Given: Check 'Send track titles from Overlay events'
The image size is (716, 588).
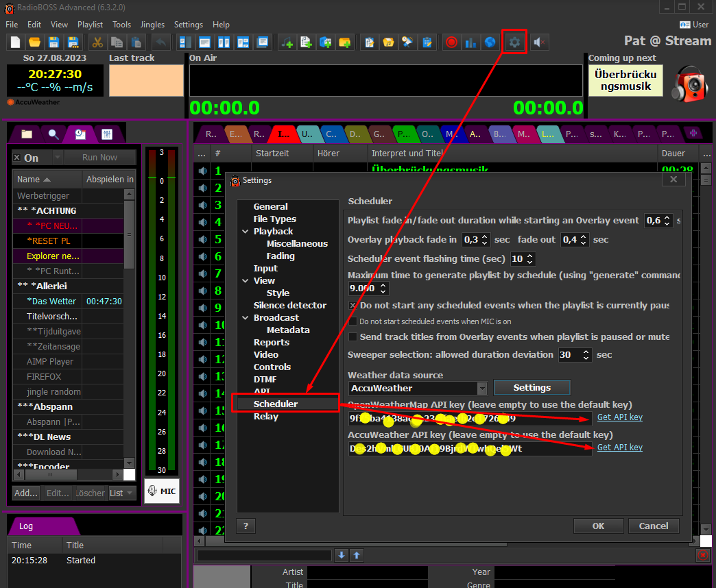Looking at the screenshot, I should (x=353, y=336).
